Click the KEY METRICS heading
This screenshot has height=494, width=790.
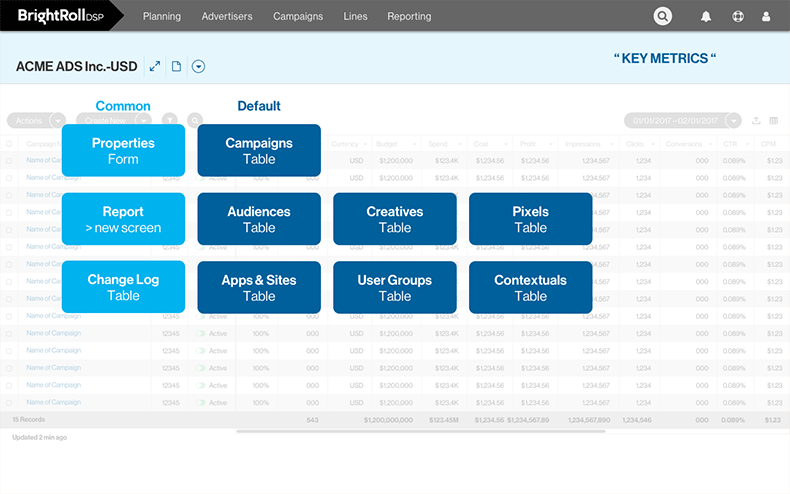(x=665, y=58)
